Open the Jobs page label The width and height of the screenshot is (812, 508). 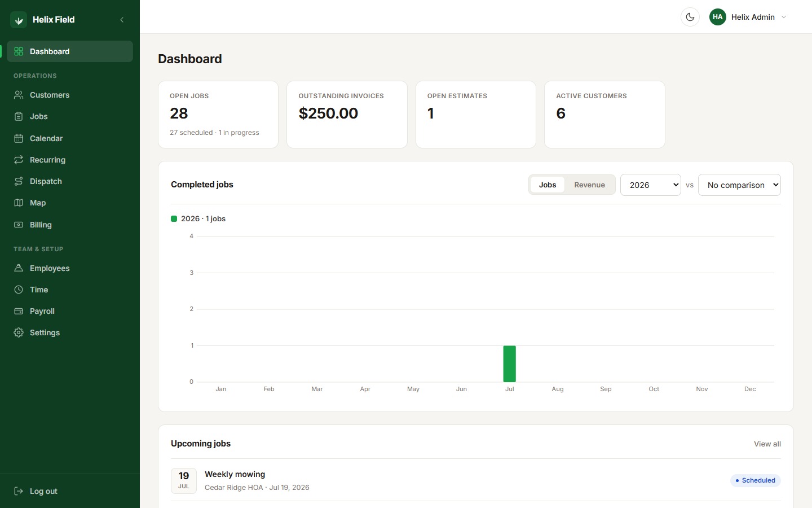[39, 116]
